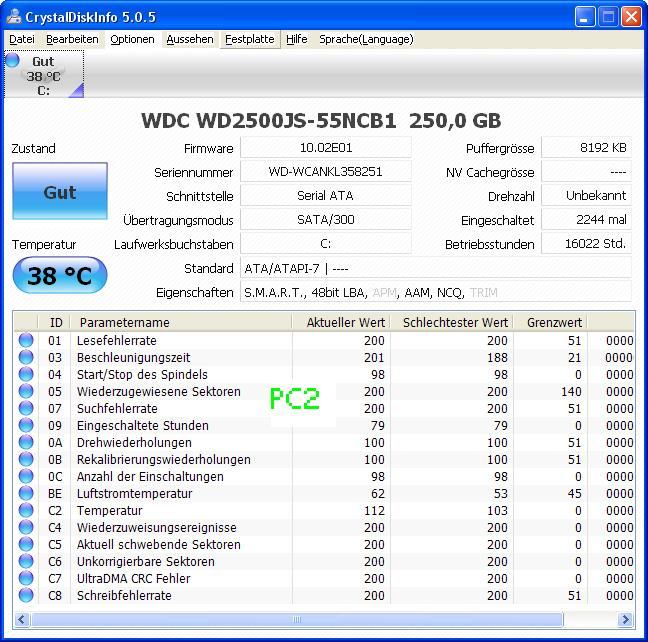Screen dimensions: 648x642
Task: Click the Aktueller Wert column header
Action: [x=341, y=322]
